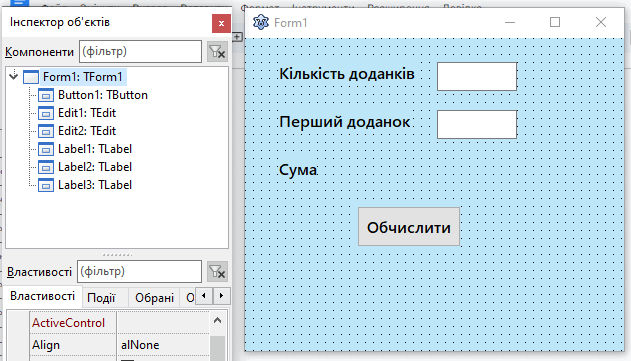This screenshot has height=361, width=631.
Task: Select Button1: TButton in the tree
Action: (x=103, y=95)
